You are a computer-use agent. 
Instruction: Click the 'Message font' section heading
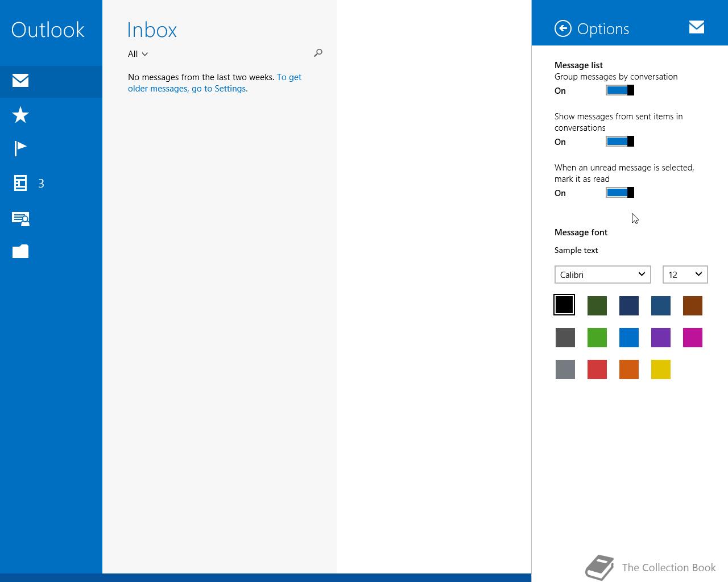click(581, 232)
